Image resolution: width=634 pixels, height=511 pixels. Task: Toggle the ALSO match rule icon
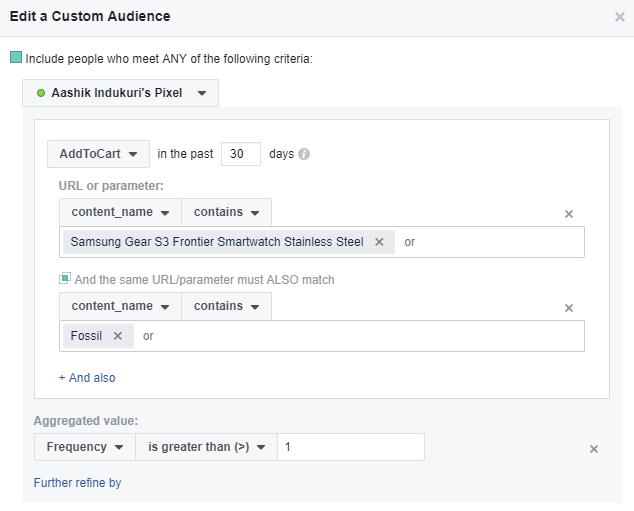[x=65, y=278]
